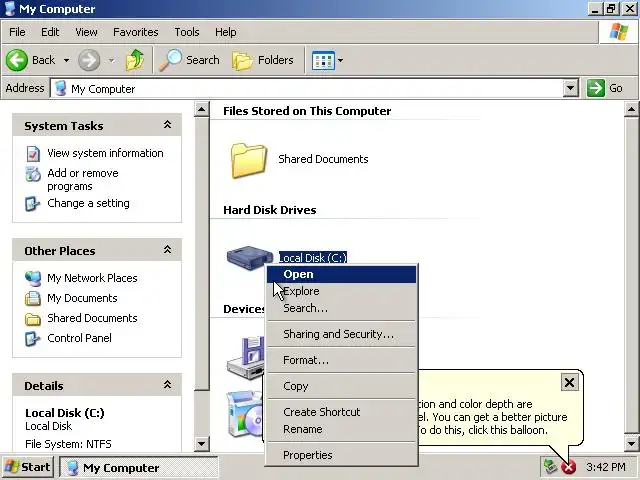This screenshot has height=480, width=640.
Task: Click Shared Documents icon in Other Places
Action: (x=33, y=319)
